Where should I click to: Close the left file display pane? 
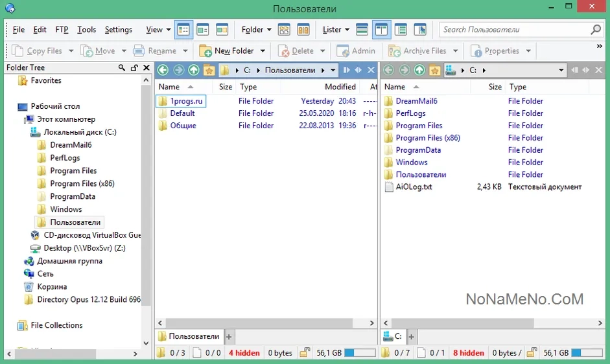[x=371, y=70]
